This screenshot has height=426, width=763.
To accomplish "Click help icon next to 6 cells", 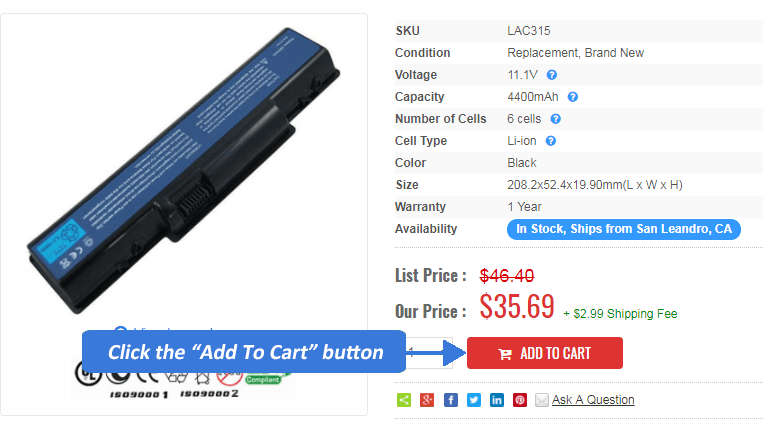I will (555, 119).
